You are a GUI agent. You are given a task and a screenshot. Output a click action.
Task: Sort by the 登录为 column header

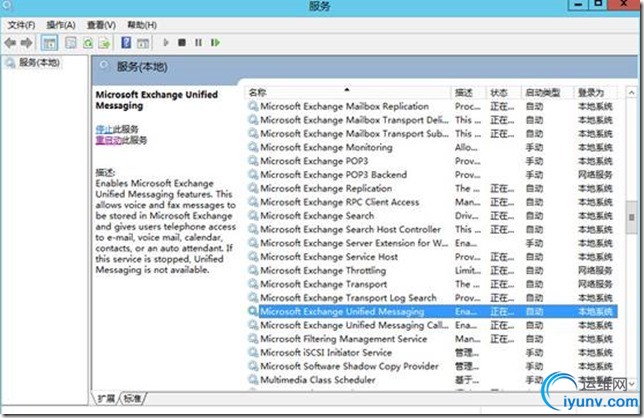(596, 93)
